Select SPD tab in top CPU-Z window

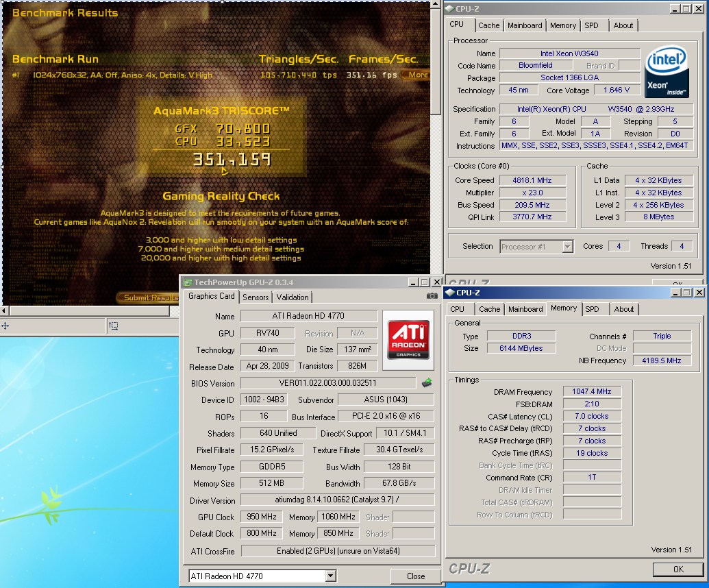point(591,25)
